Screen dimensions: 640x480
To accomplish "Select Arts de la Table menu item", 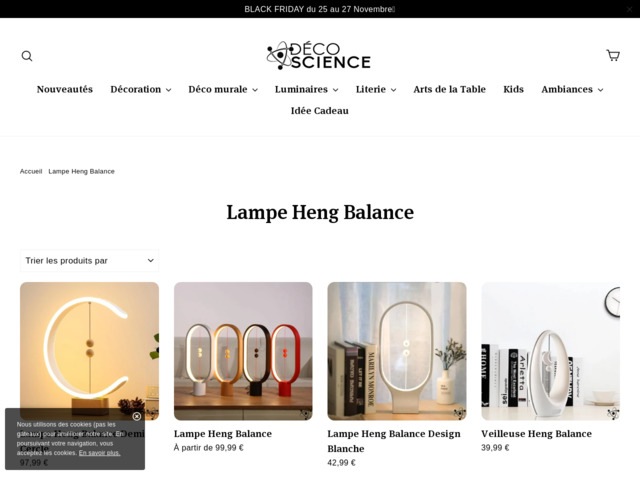I will (449, 89).
